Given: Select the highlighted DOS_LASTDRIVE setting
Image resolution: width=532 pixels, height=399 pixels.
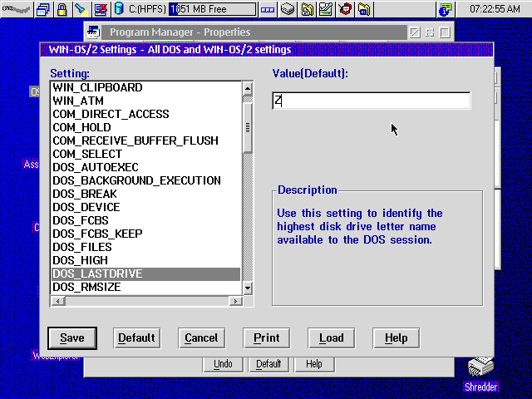Looking at the screenshot, I should point(146,273).
